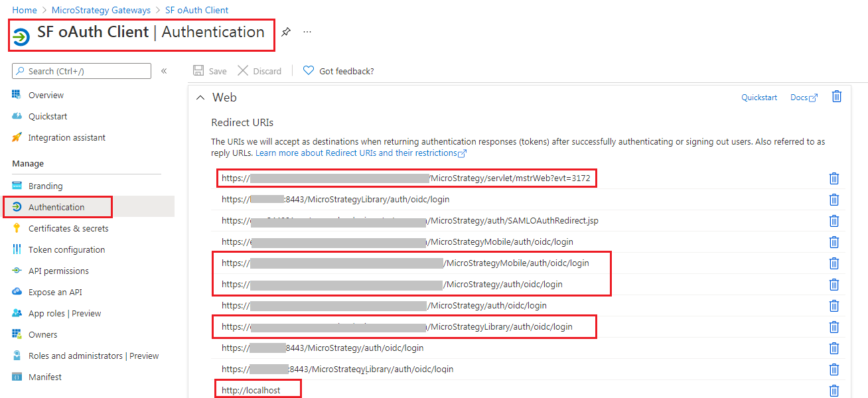Pin the SF oAuth Client page
868x398 pixels.
(286, 32)
